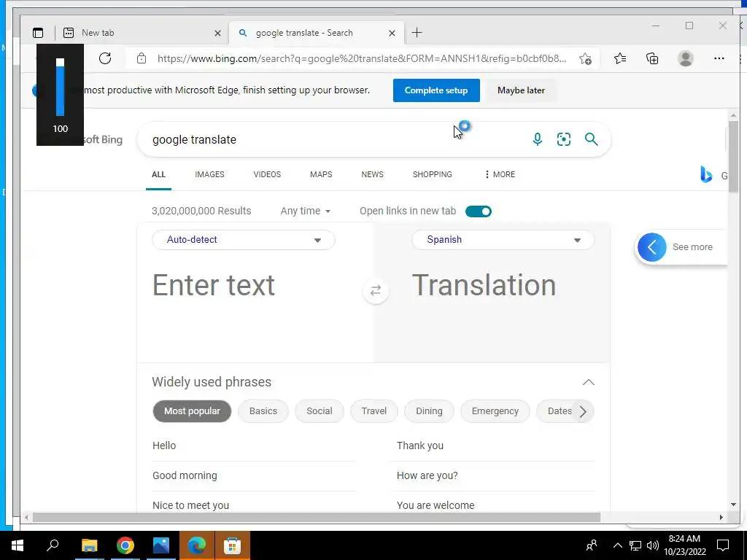Open Edge settings and more menu
The image size is (747, 560).
[719, 58]
